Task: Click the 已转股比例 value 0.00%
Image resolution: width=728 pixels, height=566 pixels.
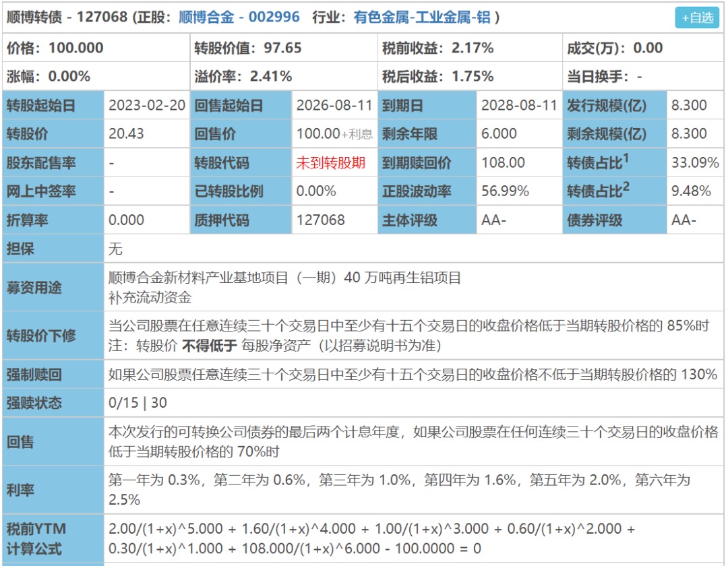Action: point(316,191)
